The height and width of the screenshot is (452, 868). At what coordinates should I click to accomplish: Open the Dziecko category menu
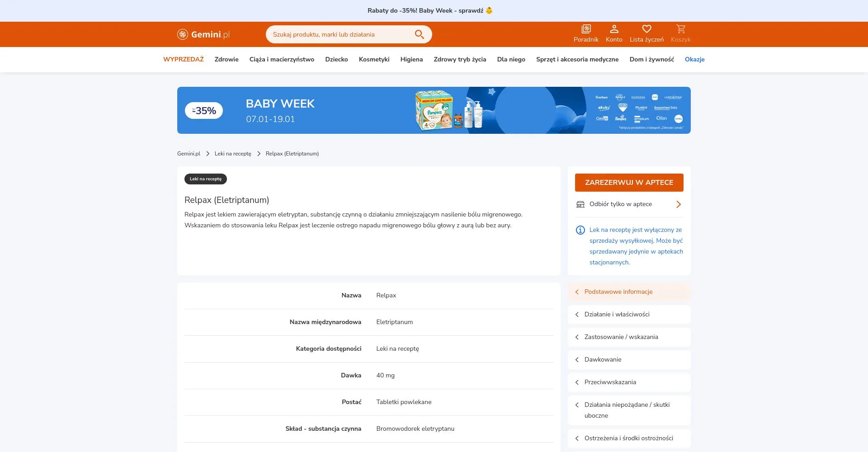336,59
